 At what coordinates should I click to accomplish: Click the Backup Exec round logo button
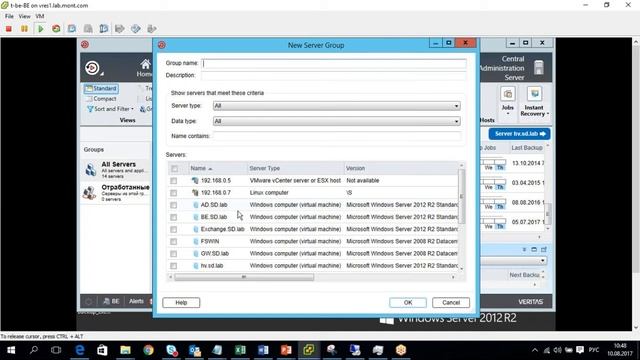pos(92,67)
